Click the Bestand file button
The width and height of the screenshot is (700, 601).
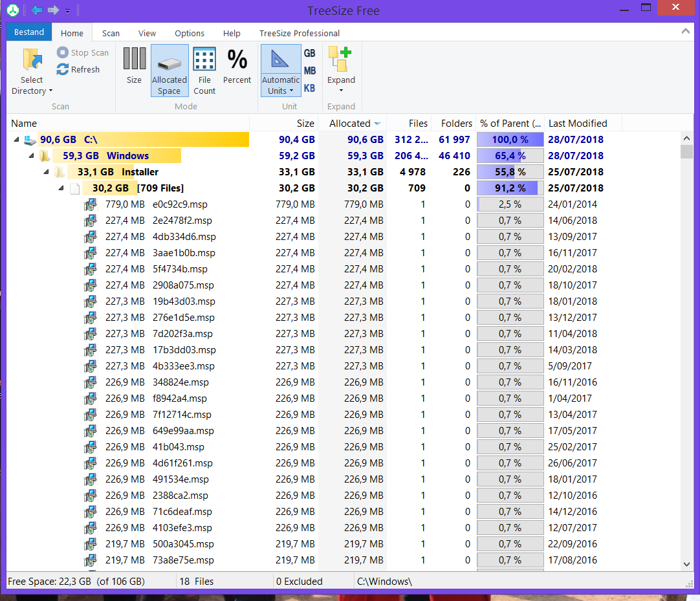(x=29, y=32)
